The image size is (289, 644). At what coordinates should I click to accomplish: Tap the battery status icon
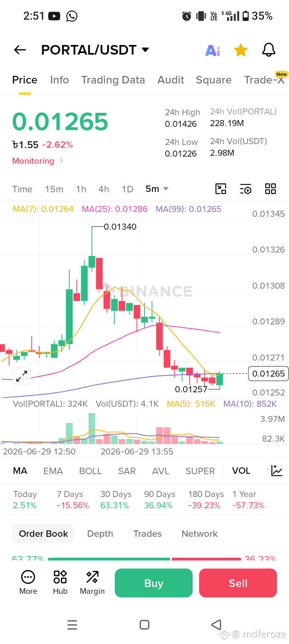click(245, 16)
